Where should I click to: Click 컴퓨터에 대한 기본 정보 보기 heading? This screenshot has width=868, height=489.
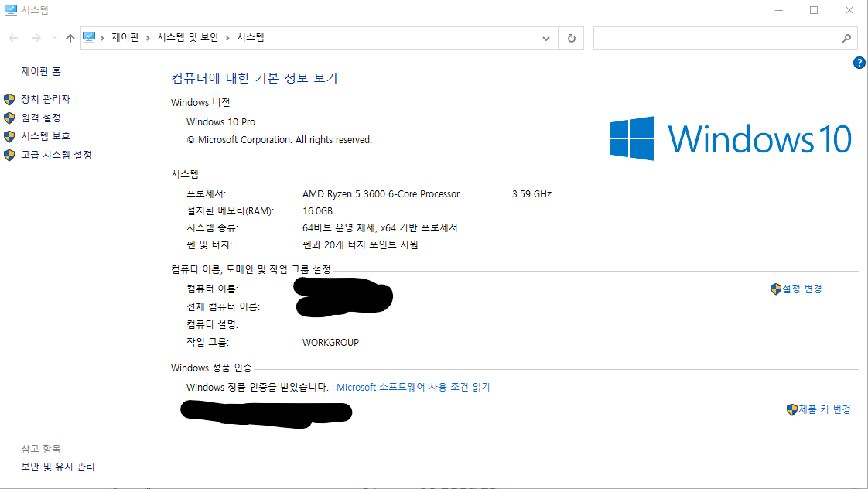point(254,78)
